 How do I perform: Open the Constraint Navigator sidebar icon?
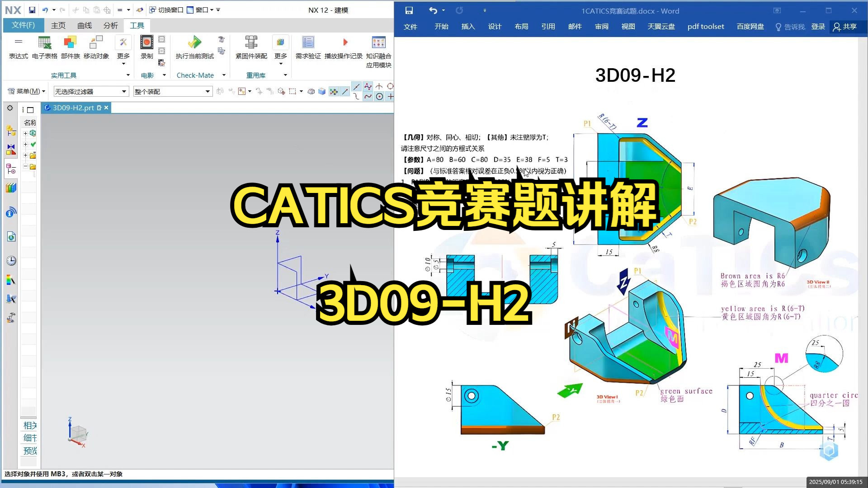pos(11,149)
